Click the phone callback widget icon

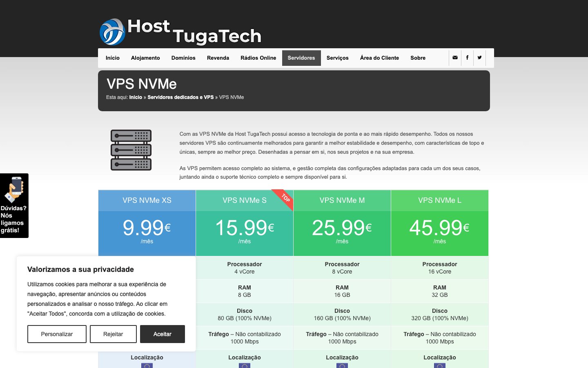[x=14, y=189]
